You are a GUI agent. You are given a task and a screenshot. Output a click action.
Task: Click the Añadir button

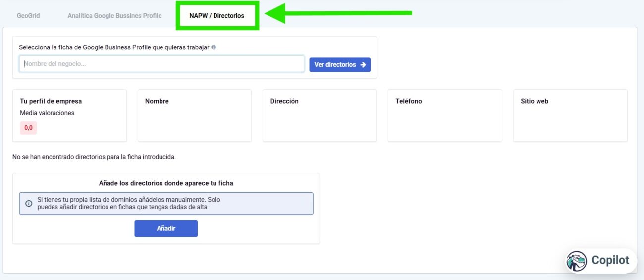(166, 229)
